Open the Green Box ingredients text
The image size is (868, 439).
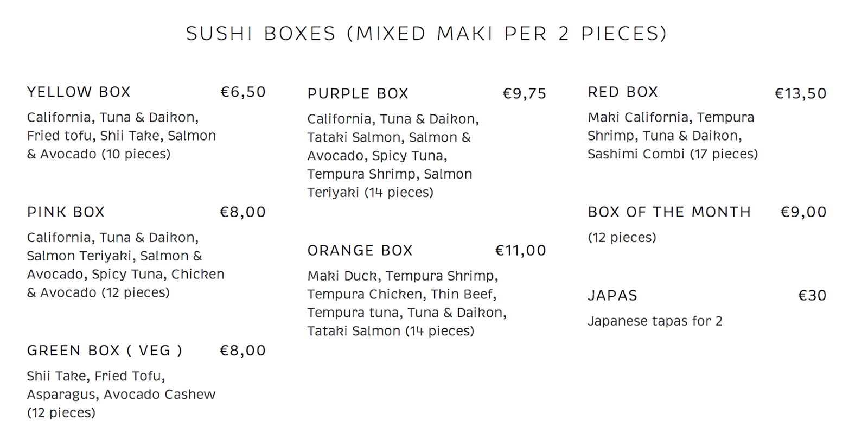[122, 395]
